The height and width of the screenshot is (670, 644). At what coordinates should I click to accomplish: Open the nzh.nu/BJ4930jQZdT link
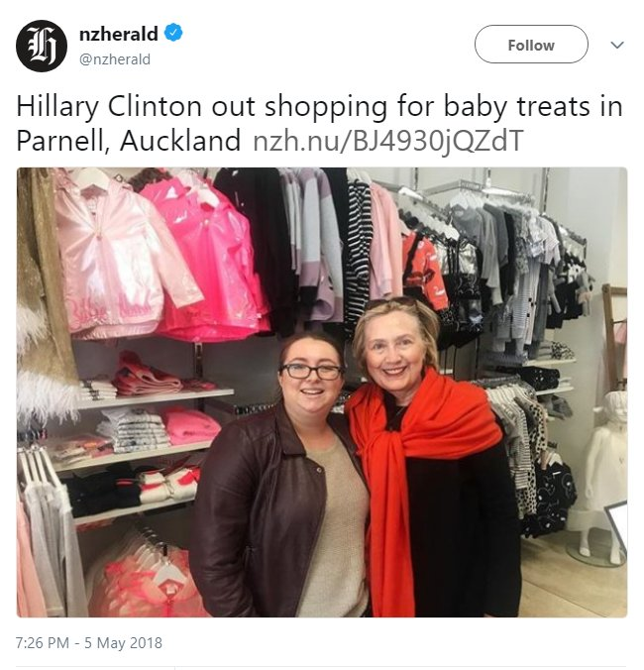click(387, 140)
